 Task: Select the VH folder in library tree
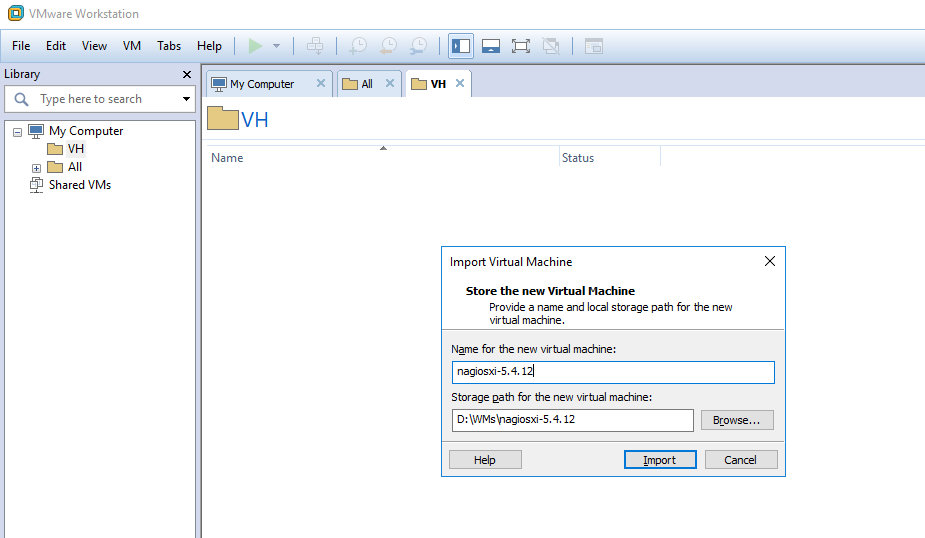click(x=76, y=149)
